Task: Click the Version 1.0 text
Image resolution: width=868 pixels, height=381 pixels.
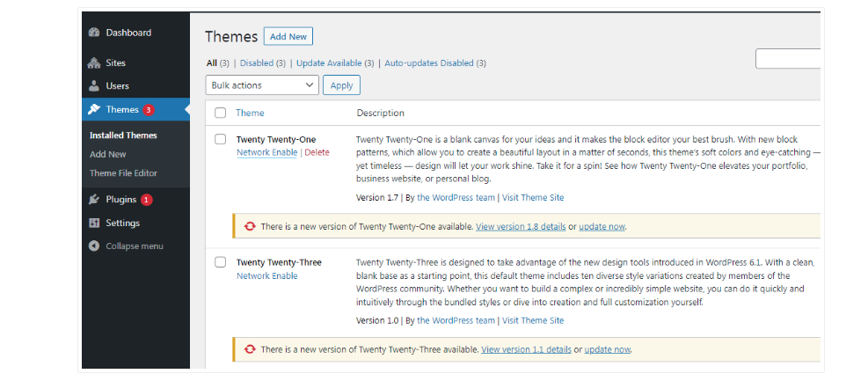Action: (x=377, y=320)
